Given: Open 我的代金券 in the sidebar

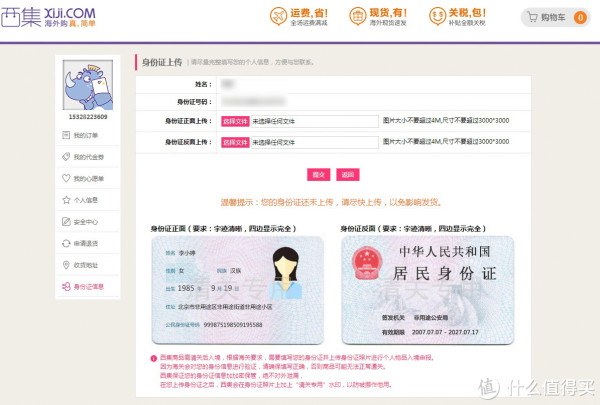Looking at the screenshot, I should click(88, 157).
